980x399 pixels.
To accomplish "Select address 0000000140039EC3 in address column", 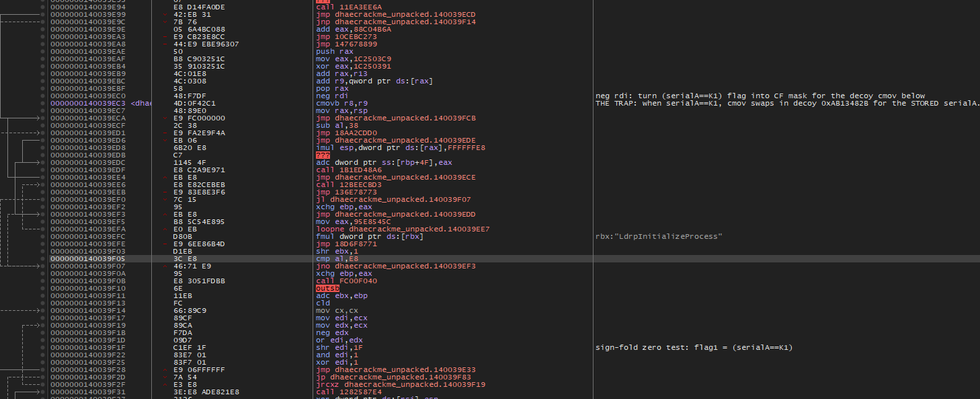I will pyautogui.click(x=88, y=103).
